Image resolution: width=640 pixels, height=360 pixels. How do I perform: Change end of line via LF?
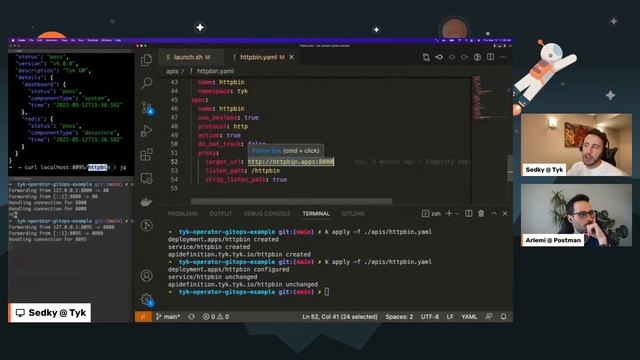(450, 317)
